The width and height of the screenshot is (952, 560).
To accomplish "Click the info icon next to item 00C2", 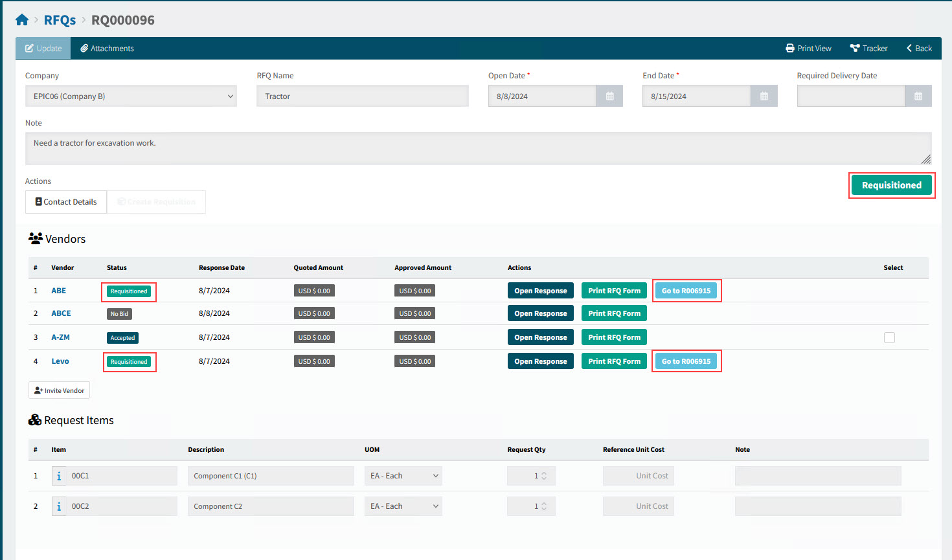I will [58, 506].
